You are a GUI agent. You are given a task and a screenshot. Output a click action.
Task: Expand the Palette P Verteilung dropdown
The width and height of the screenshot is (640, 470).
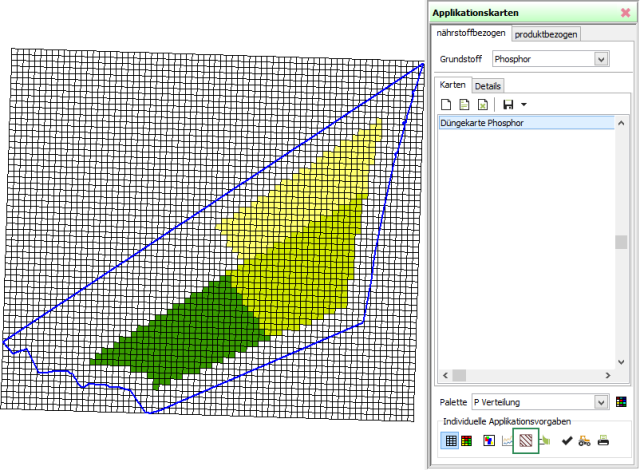pyautogui.click(x=600, y=402)
